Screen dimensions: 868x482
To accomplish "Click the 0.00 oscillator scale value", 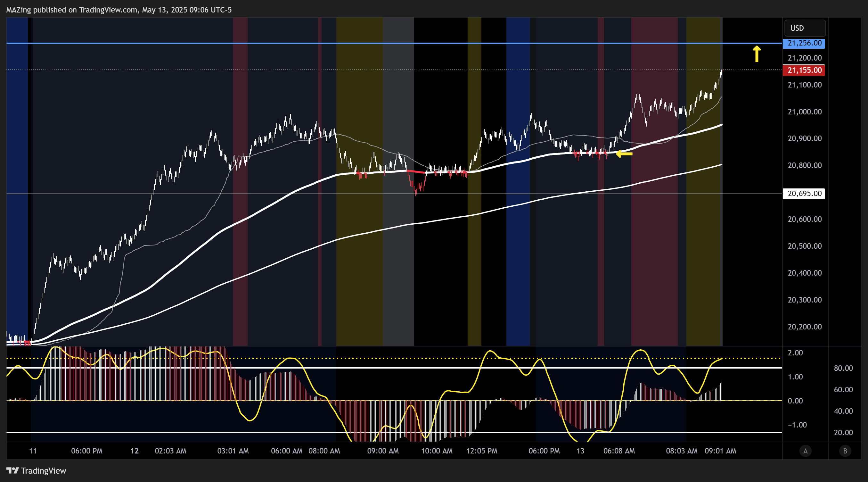I will 795,401.
